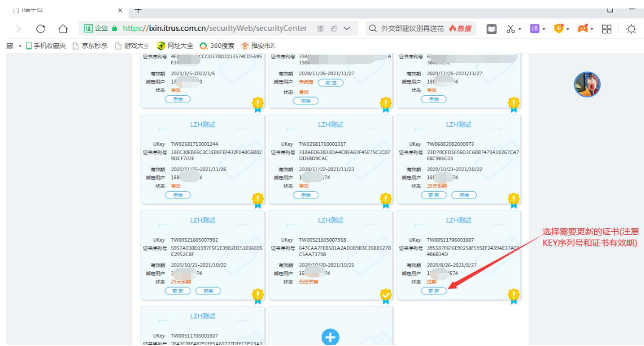Expand dropdown arrow beside the gamepad icon
This screenshot has height=346, width=644.
591,29
